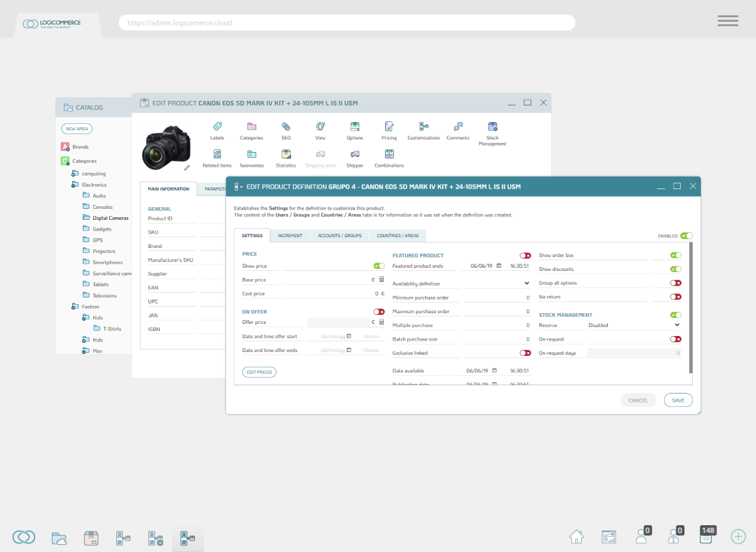Viewport: 756px width, 552px height.
Task: Toggle the Enabled switch of the definition
Action: coord(686,236)
